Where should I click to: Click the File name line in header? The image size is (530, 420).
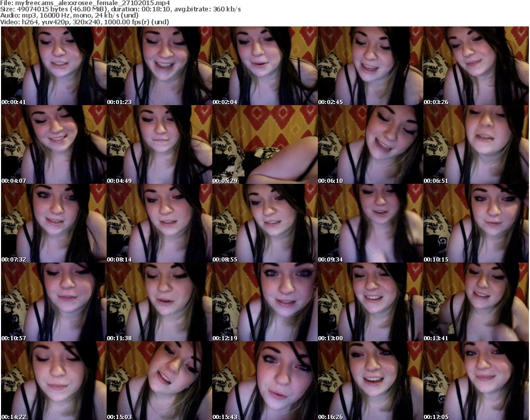(85, 3)
